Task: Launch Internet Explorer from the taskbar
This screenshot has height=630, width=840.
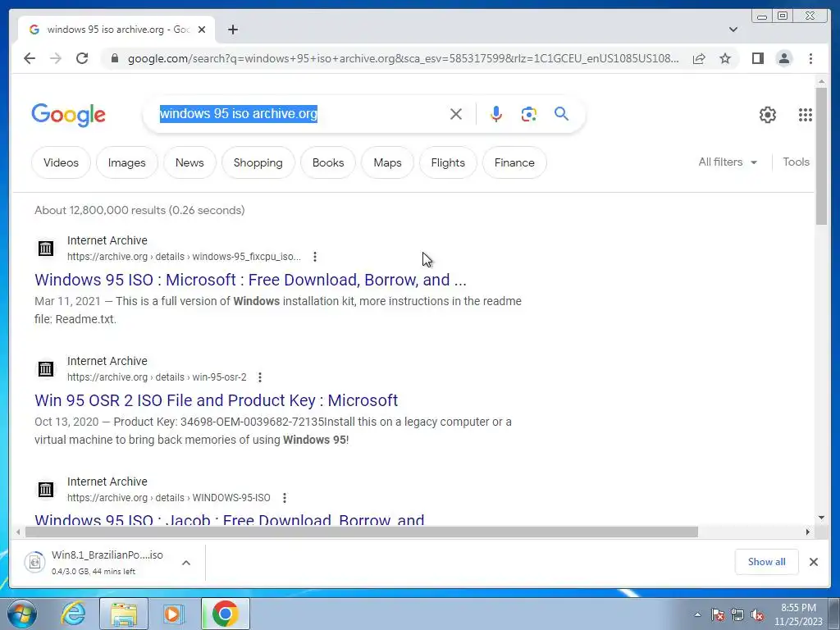Action: 73,614
